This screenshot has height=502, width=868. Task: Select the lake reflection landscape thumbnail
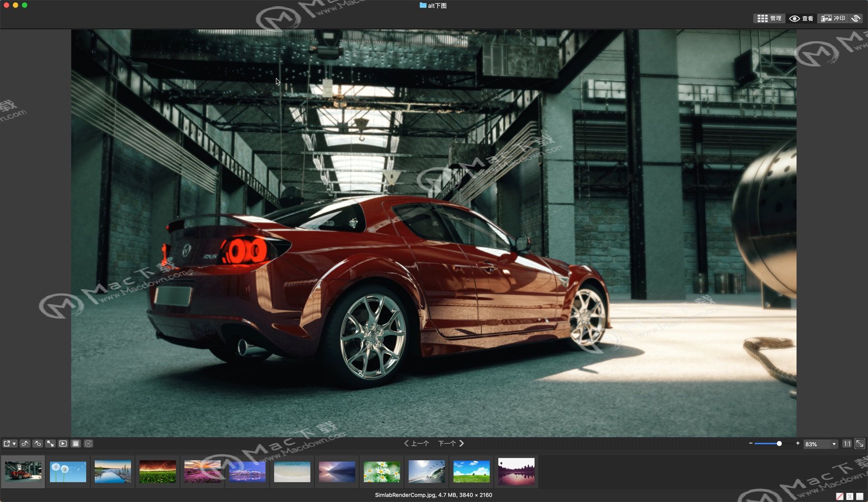113,472
